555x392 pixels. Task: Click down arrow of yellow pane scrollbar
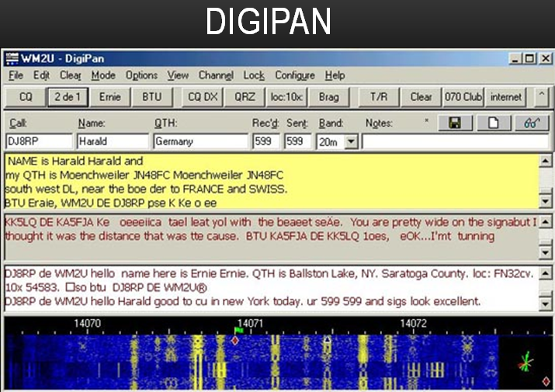[x=545, y=202]
